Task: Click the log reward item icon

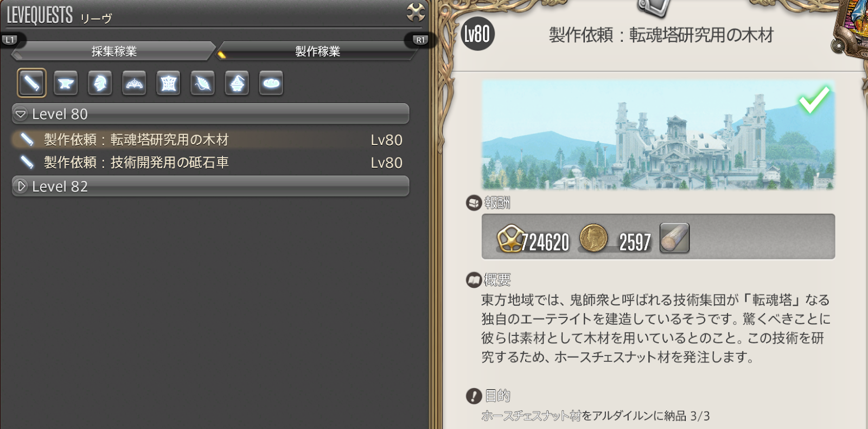Action: click(x=674, y=238)
